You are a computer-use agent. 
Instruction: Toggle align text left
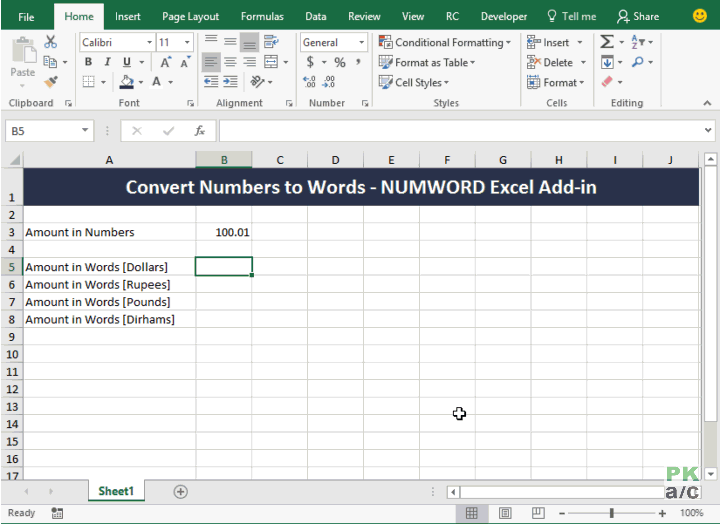point(211,62)
